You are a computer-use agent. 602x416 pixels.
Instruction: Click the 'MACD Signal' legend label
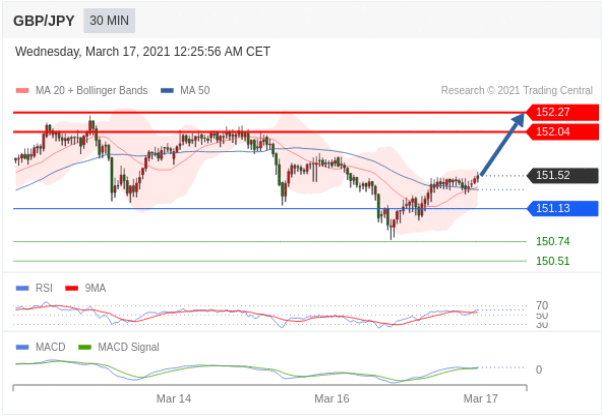129,347
